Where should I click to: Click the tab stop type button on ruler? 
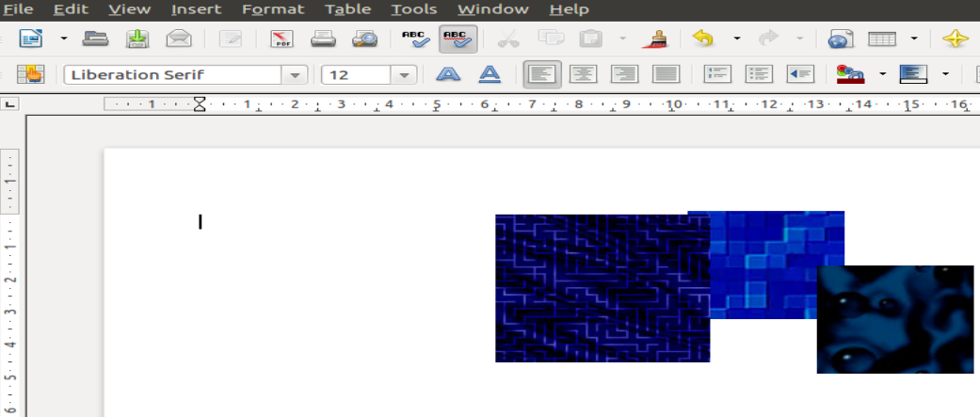tap(10, 104)
